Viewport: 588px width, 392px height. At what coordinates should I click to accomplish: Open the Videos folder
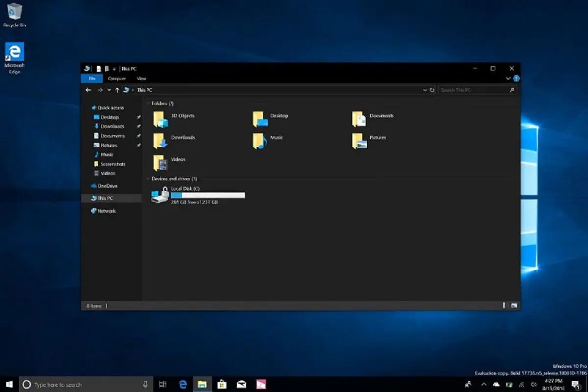pyautogui.click(x=161, y=163)
